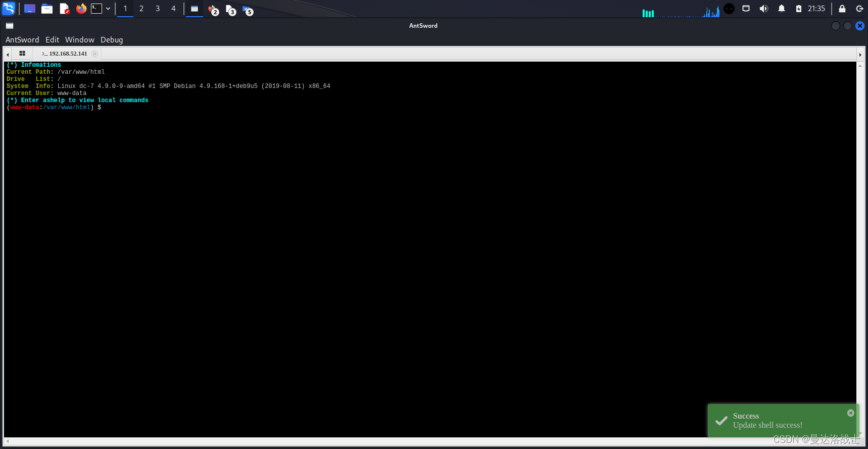Launch Firefox from the panel
Viewport: 868px width, 449px height.
coord(81,9)
